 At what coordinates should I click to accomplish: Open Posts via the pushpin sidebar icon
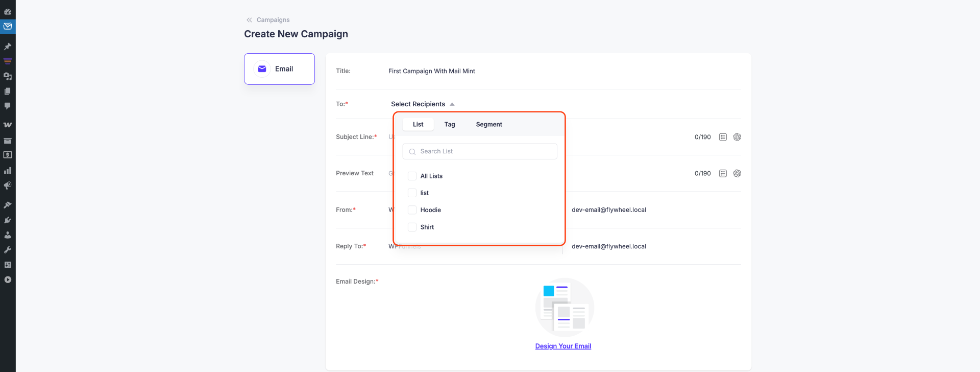pyautogui.click(x=8, y=46)
